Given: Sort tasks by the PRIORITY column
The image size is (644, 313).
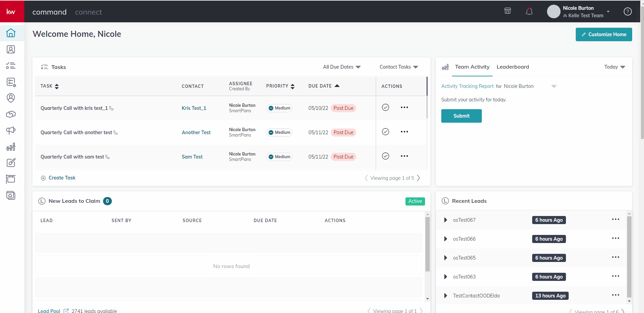Looking at the screenshot, I should [280, 86].
